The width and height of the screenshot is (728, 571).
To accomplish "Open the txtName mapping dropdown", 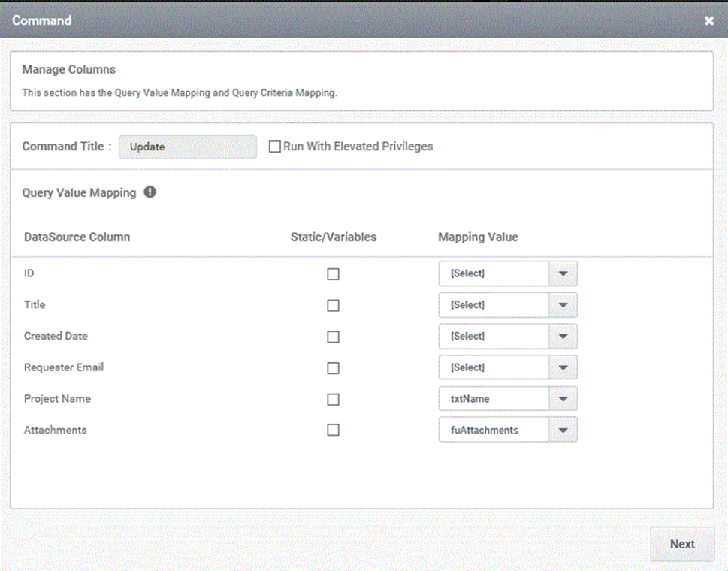I will click(x=508, y=399).
